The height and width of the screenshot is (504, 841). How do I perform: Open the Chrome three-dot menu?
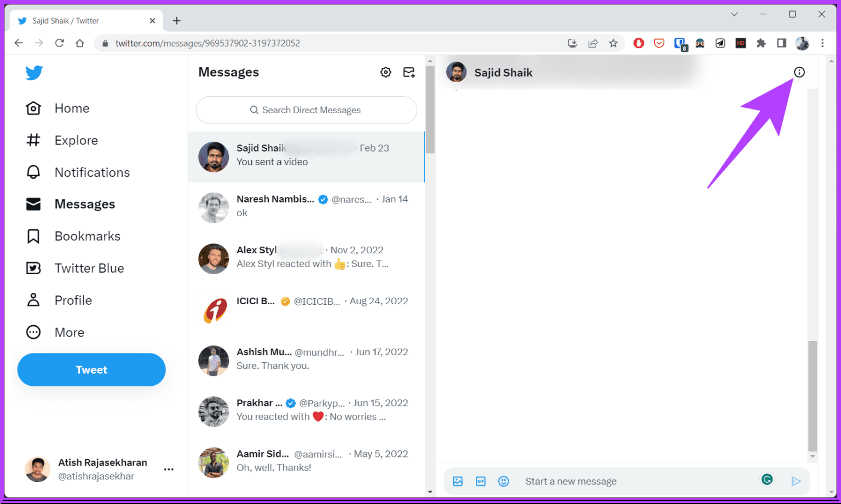[x=822, y=43]
